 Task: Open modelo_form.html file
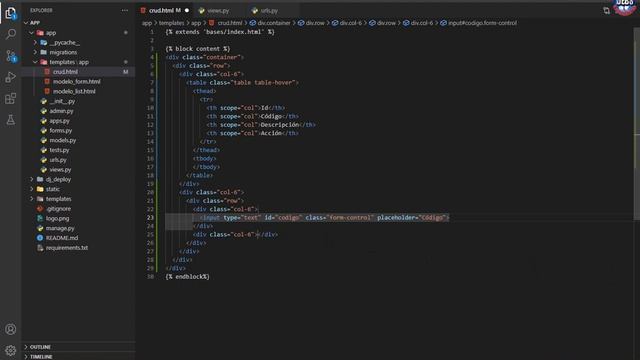[76, 82]
